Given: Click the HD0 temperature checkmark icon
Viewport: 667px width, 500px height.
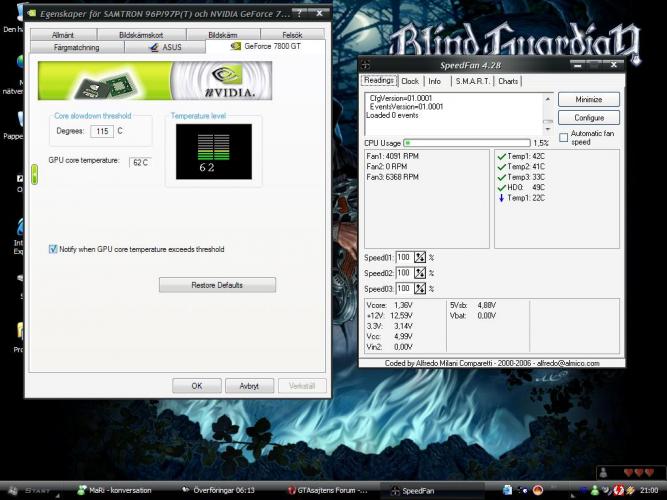Looking at the screenshot, I should [501, 187].
